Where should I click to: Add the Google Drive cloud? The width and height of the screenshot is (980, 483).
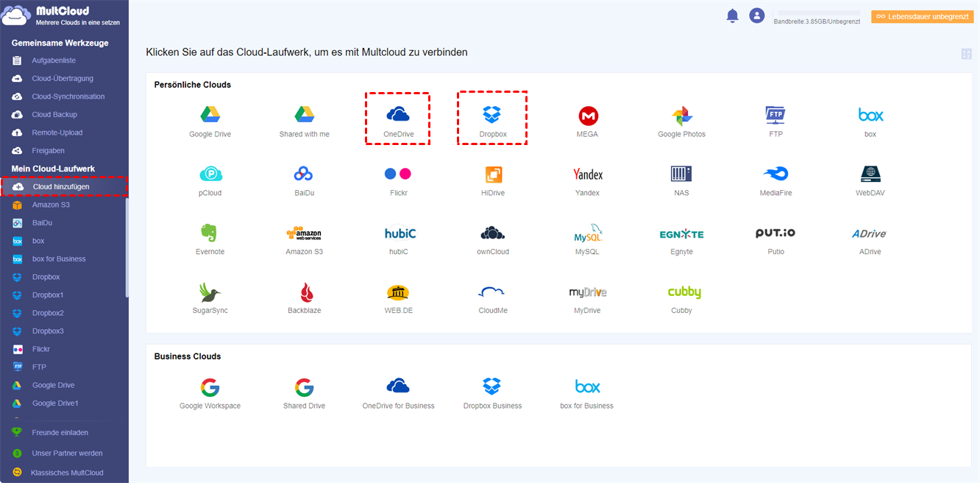(210, 121)
